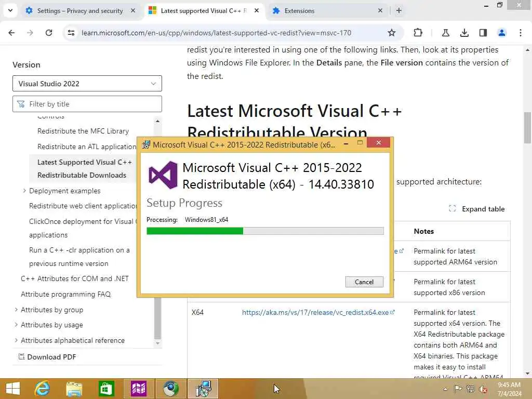
Task: Click Expand table button
Action: click(477, 209)
